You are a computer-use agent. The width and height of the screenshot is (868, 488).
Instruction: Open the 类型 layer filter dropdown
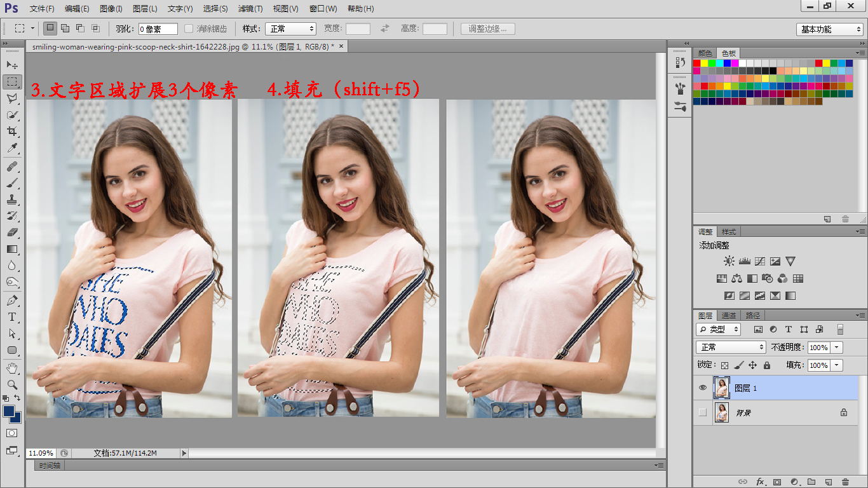tap(719, 329)
